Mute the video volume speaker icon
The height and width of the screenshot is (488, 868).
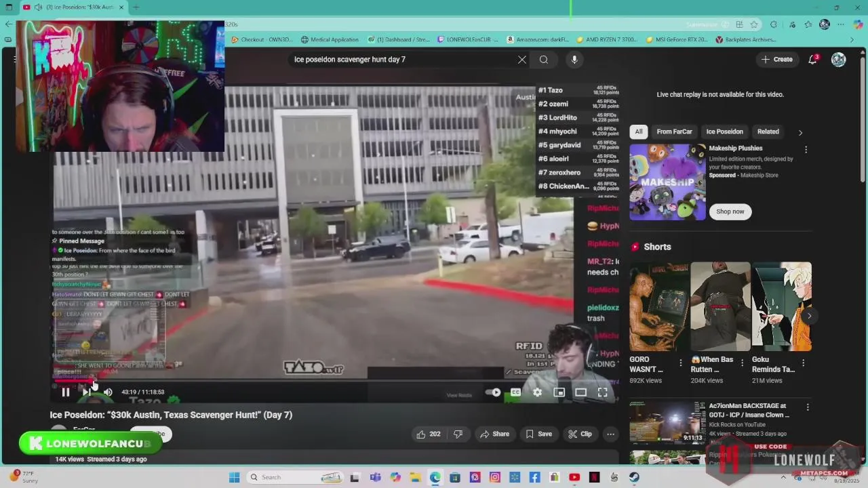click(x=108, y=392)
